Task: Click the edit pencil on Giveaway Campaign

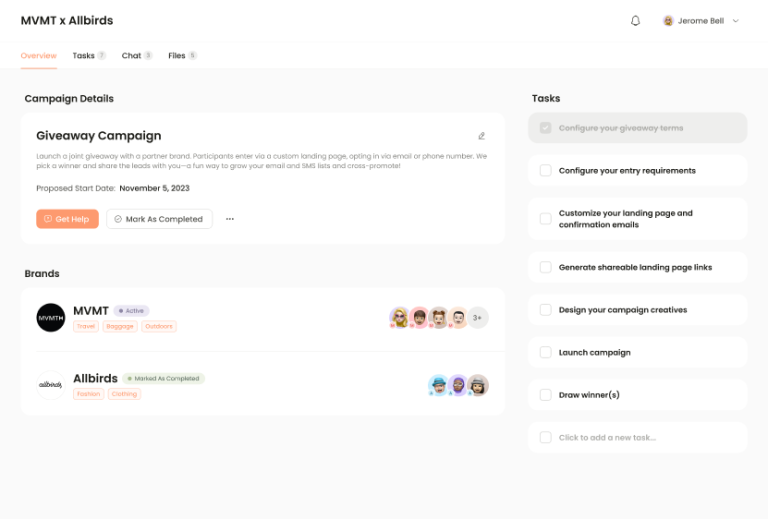Action: coord(481,136)
